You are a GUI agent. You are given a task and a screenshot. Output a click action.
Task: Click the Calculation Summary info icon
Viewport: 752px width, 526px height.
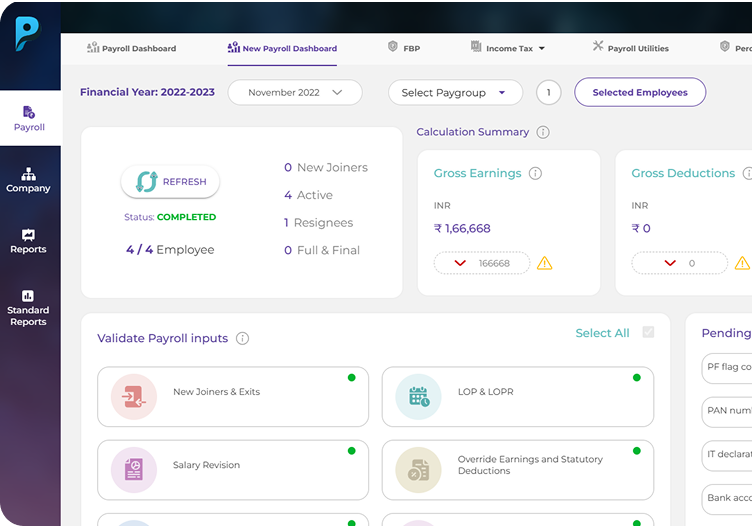coord(543,132)
